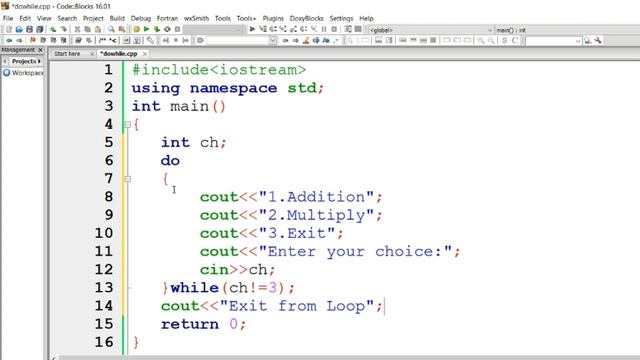Click the Abort build icon
640x360 pixels.
[178, 29]
